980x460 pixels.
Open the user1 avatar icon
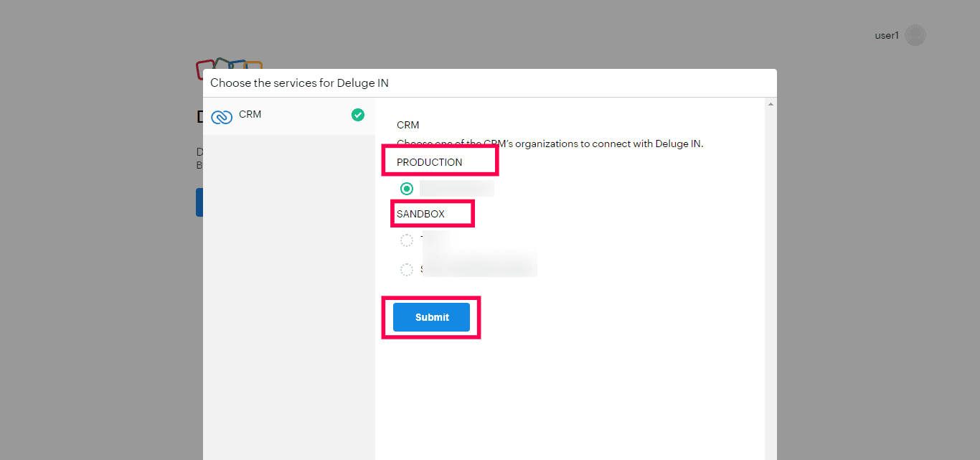[x=915, y=35]
